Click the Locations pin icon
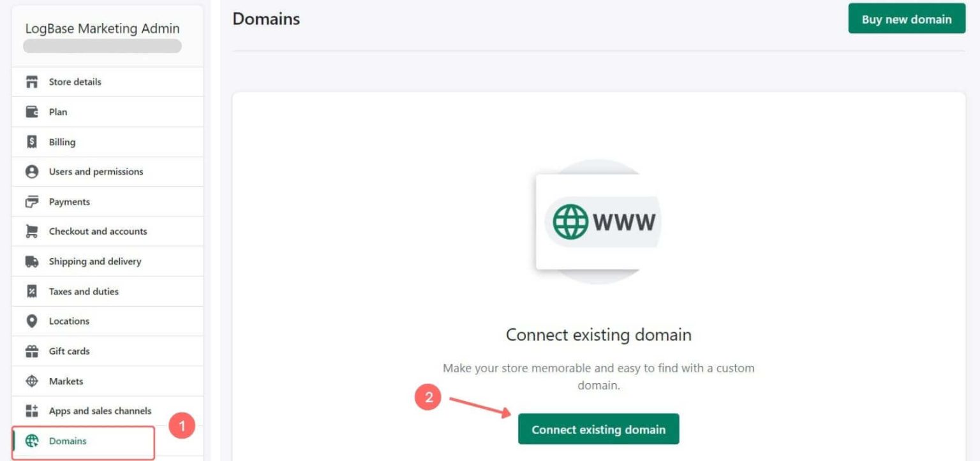980x461 pixels. pyautogui.click(x=32, y=321)
